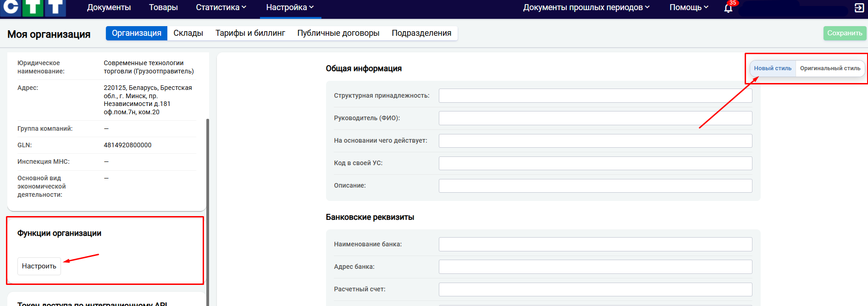Focus the Адрес банка field
The image size is (868, 306).
pyautogui.click(x=595, y=267)
